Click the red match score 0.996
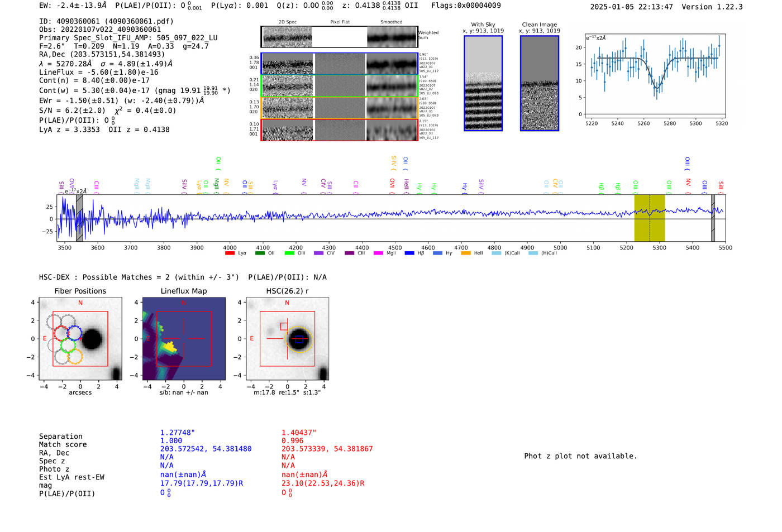782x532 pixels. (292, 440)
